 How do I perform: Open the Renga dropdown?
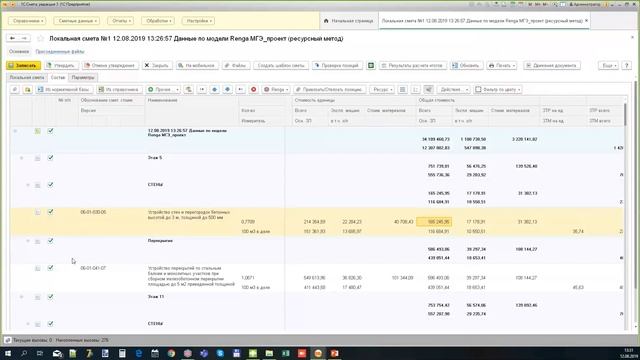pyautogui.click(x=276, y=89)
